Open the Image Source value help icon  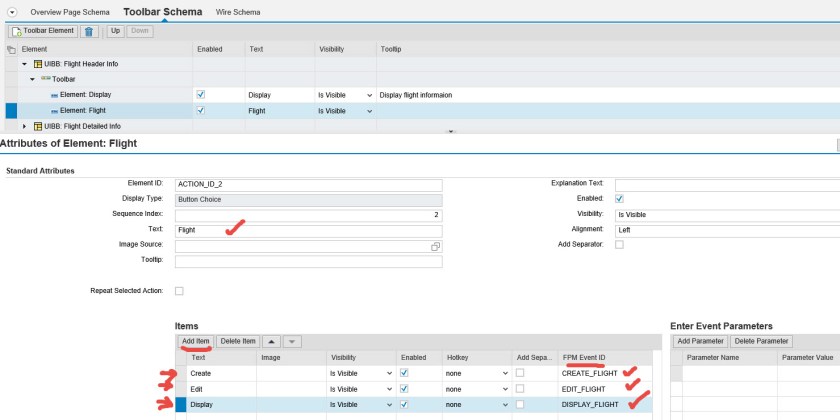tap(435, 245)
